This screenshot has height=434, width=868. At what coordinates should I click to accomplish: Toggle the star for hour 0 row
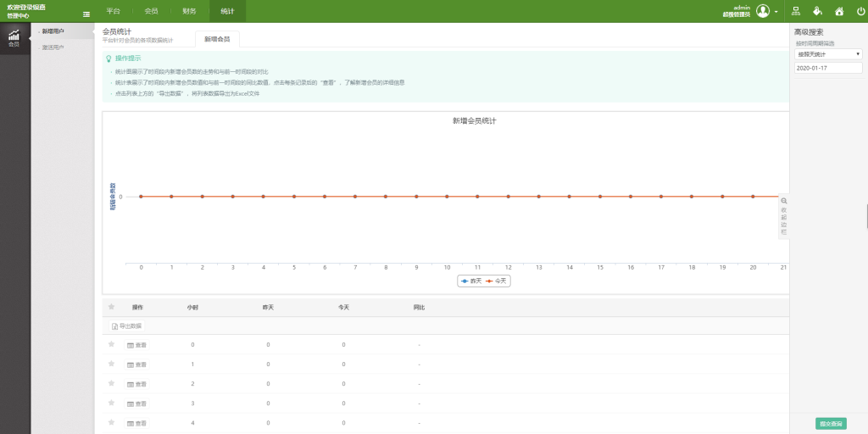(x=111, y=344)
